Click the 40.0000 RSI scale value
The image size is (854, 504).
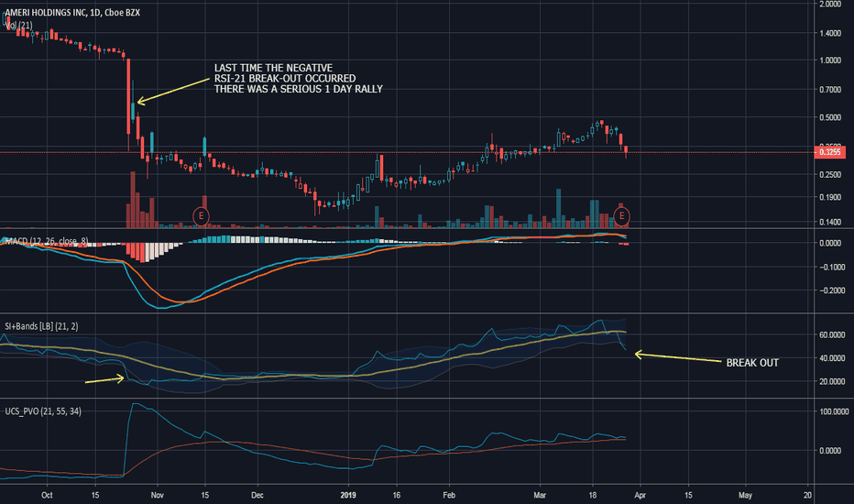coord(832,358)
